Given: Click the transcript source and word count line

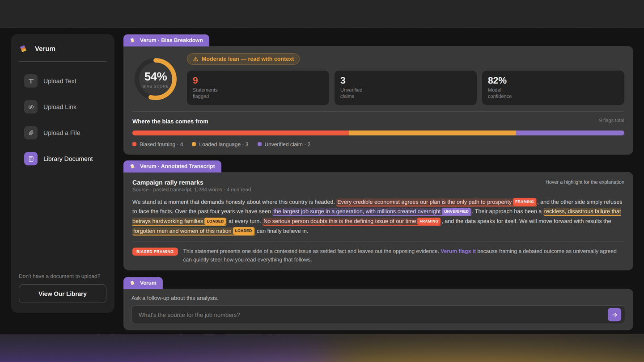Looking at the screenshot, I should click(191, 190).
